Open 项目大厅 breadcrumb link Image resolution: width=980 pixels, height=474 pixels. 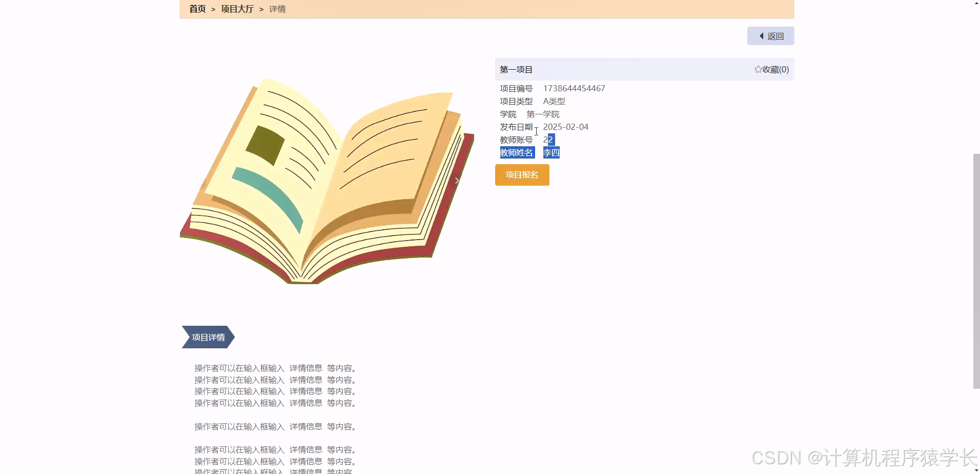click(237, 9)
